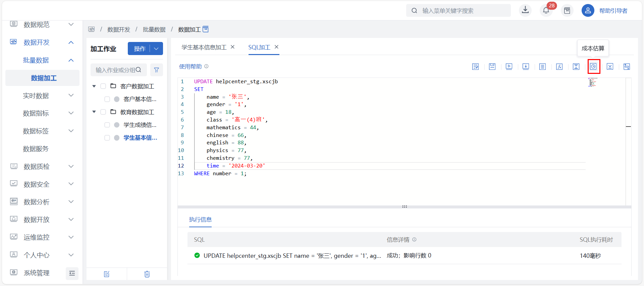Open the 数据安全 sidebar menu

[x=36, y=184]
